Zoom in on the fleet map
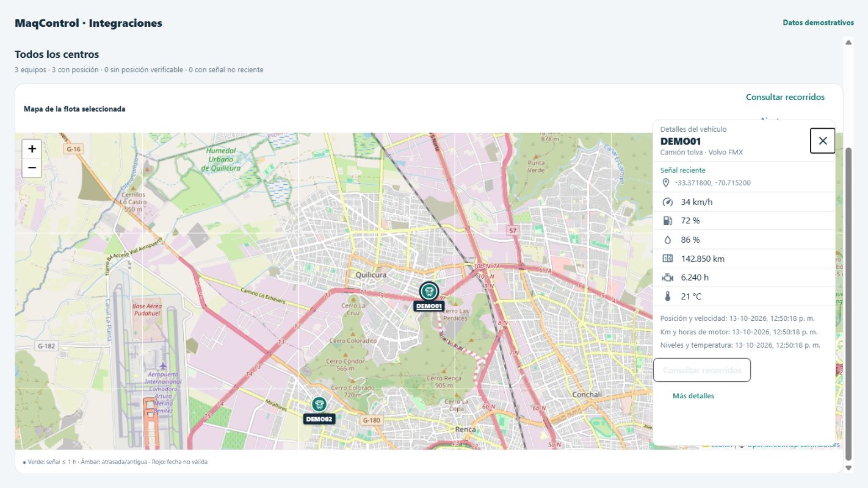Image resolution: width=868 pixels, height=488 pixels. pyautogui.click(x=32, y=149)
